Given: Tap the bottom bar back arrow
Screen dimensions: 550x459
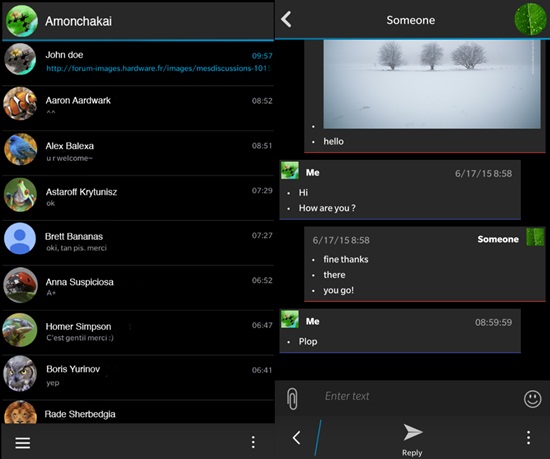Looking at the screenshot, I should coord(296,438).
